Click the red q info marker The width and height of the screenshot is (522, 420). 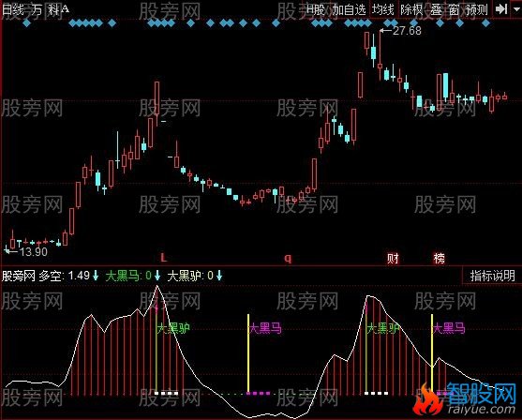[x=288, y=258]
